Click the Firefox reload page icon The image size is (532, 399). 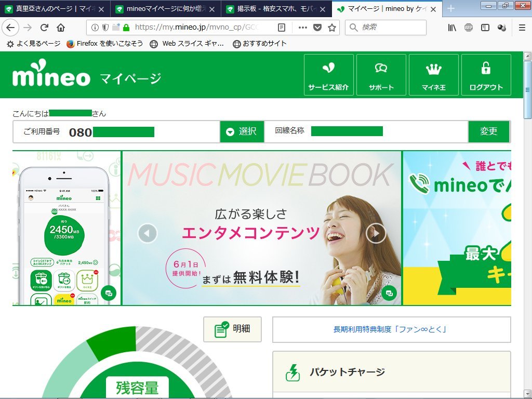pyautogui.click(x=44, y=28)
